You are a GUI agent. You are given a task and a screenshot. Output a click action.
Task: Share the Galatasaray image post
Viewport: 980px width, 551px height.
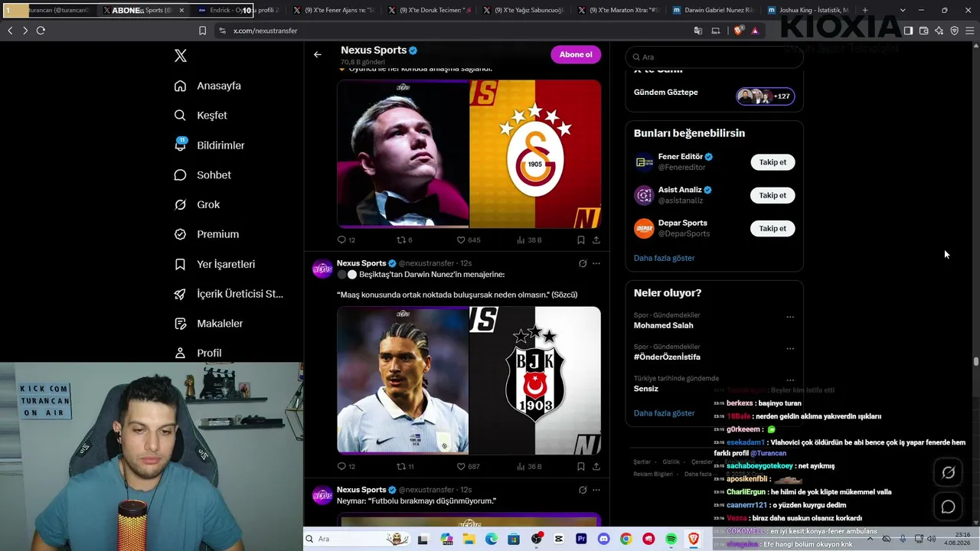596,240
